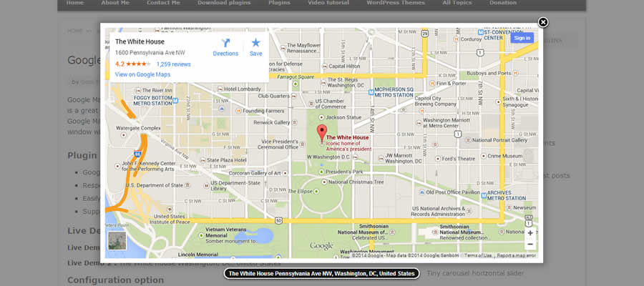Click the US Chamber of Commerce marker
The width and height of the screenshot is (644, 286).
(310, 104)
